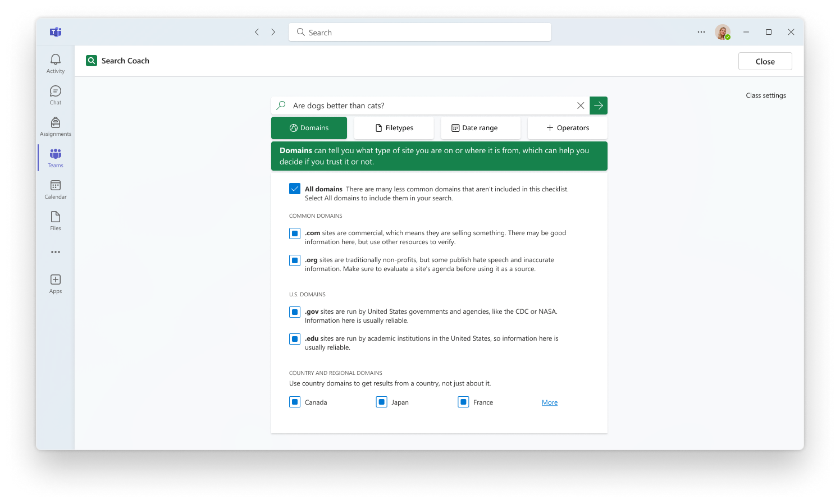The image size is (840, 504).
Task: Clear the search query with the X
Action: [581, 105]
